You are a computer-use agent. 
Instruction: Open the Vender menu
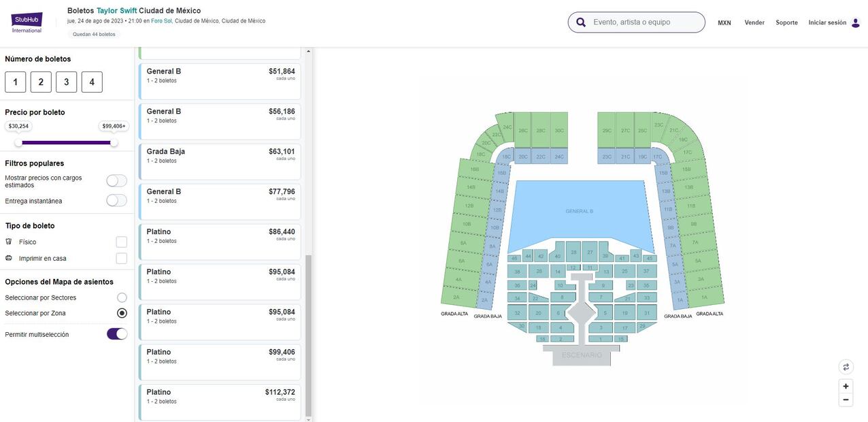click(754, 22)
